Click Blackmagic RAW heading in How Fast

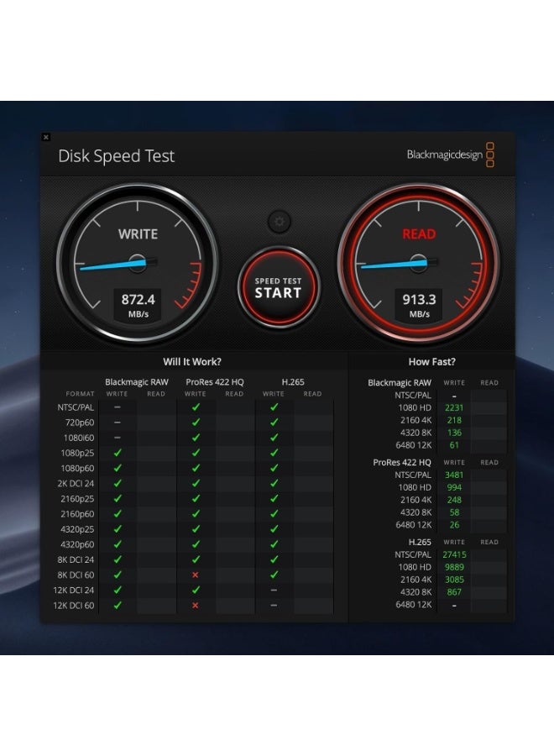(400, 383)
